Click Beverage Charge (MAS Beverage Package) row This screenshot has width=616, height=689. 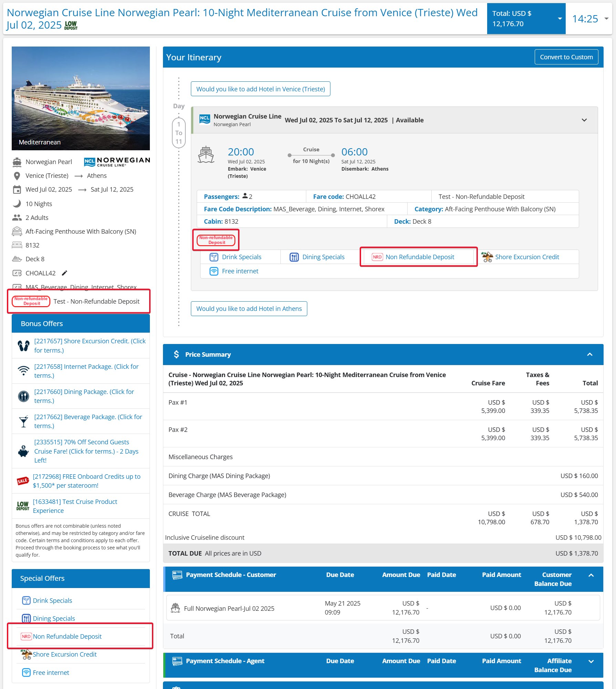[x=383, y=495]
